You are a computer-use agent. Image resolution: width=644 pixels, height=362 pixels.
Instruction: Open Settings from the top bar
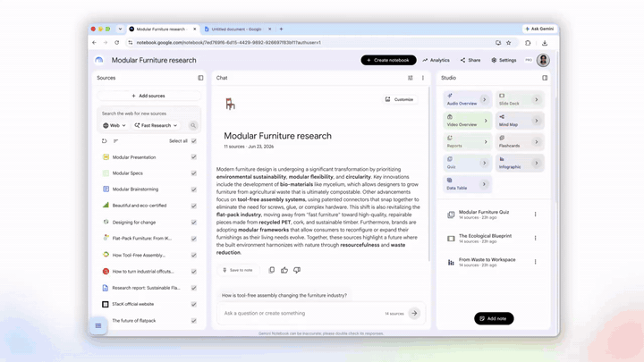point(504,61)
